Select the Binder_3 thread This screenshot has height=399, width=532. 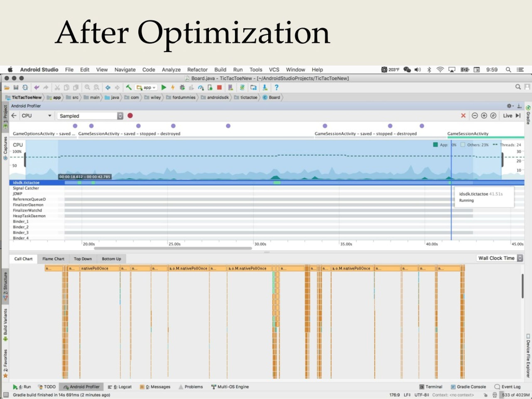point(267,232)
